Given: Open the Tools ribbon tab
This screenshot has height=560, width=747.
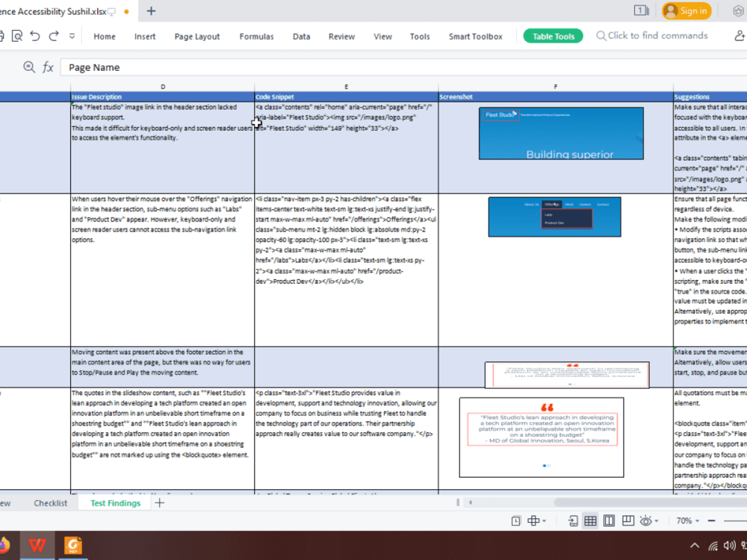Looking at the screenshot, I should [x=420, y=37].
